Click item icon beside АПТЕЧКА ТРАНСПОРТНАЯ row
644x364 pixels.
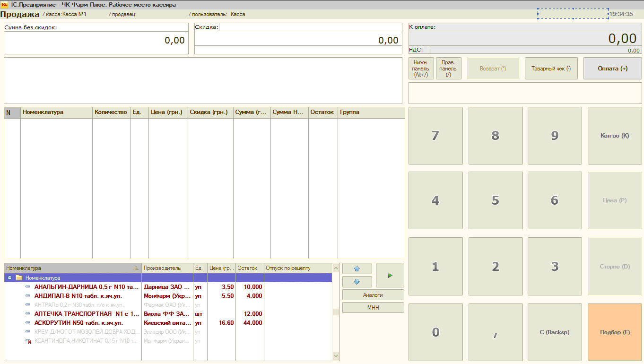click(x=28, y=314)
